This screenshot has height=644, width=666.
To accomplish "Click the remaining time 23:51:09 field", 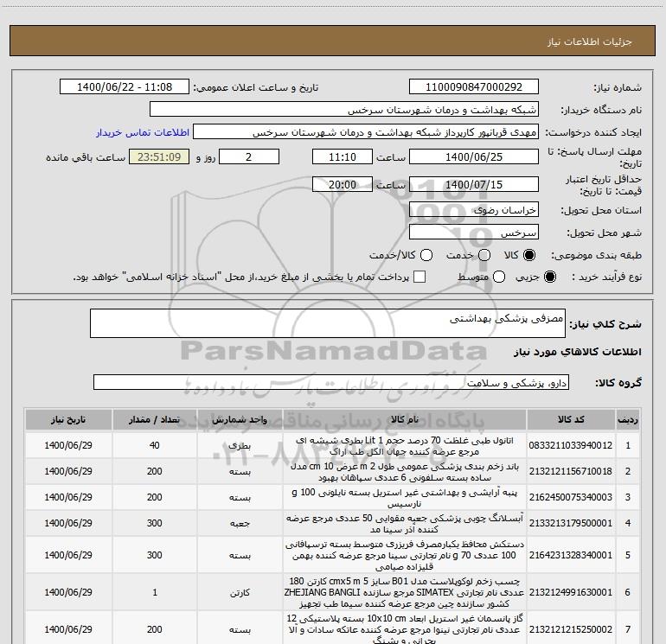I will tap(159, 156).
